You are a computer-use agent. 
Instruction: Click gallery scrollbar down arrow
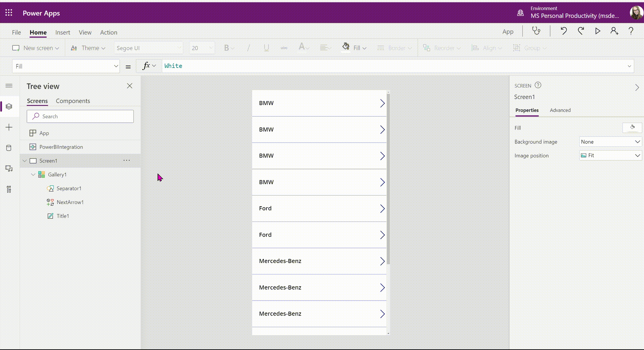pos(388,333)
